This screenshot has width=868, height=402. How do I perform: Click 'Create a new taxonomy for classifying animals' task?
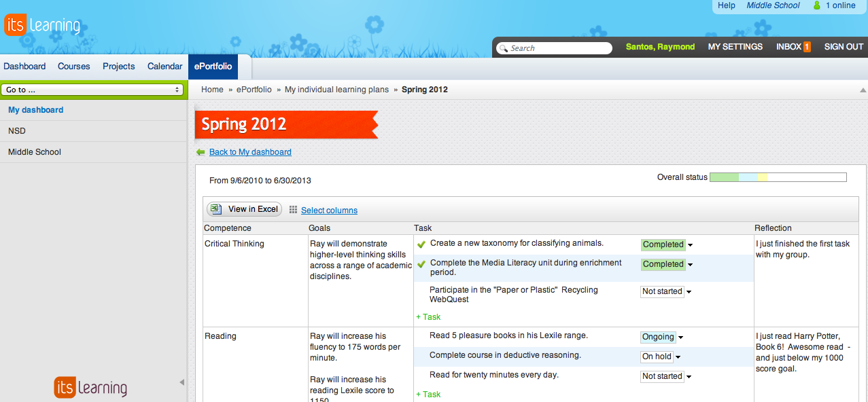pos(517,243)
